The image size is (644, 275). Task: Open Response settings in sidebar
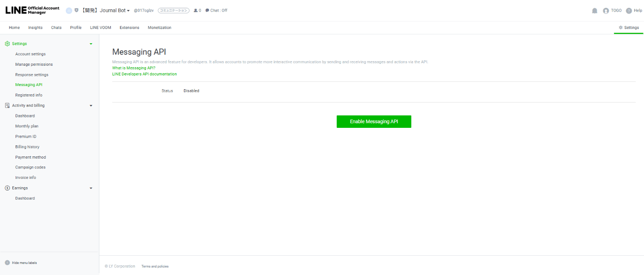[32, 74]
